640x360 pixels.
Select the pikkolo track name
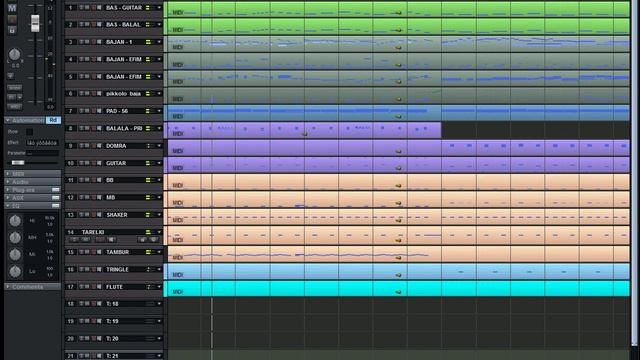coord(123,93)
